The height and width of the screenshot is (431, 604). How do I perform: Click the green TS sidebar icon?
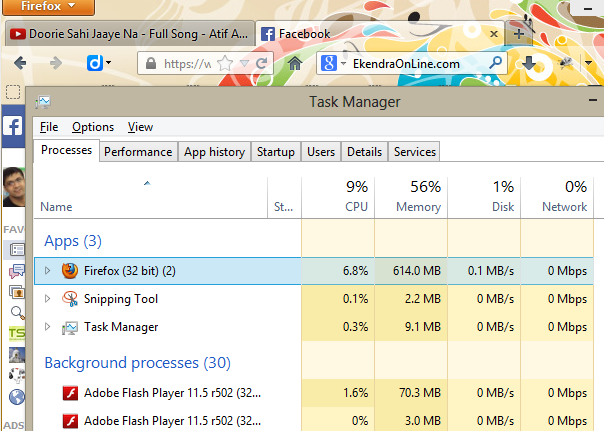click(17, 334)
